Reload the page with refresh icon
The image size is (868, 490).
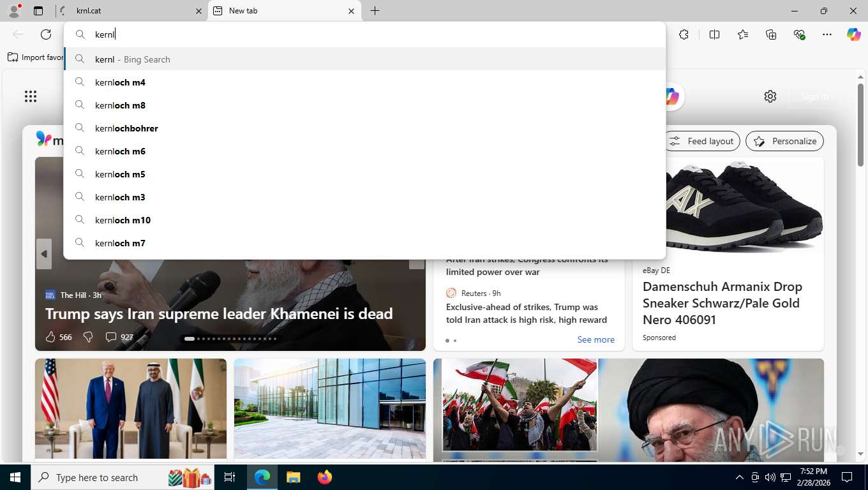[x=46, y=34]
